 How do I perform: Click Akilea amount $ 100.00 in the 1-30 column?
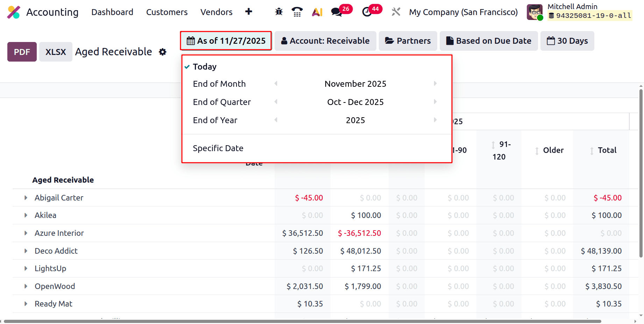(366, 215)
